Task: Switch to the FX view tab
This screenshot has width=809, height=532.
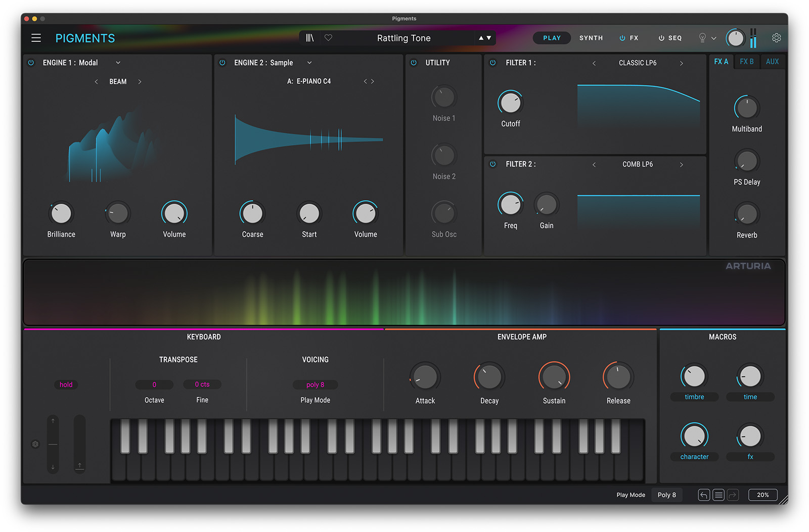Action: pos(634,38)
